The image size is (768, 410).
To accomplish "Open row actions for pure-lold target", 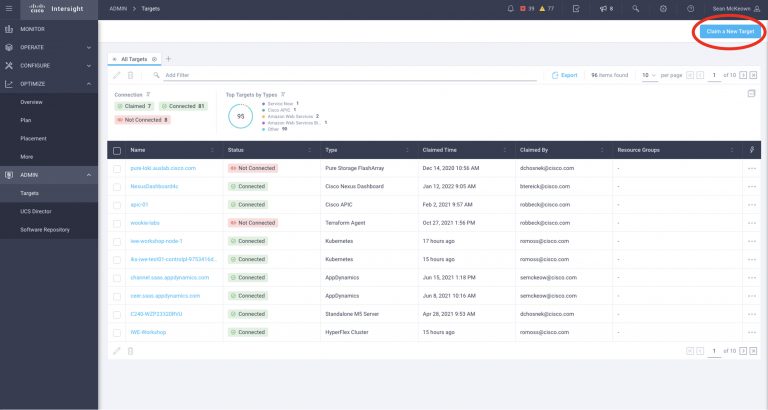I will (x=751, y=168).
